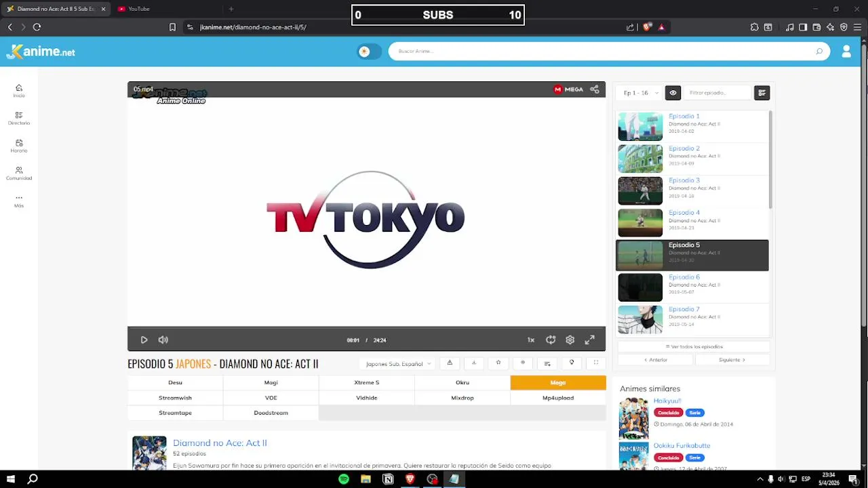Open Spotify from the taskbar
The width and height of the screenshot is (868, 488).
[x=344, y=479]
